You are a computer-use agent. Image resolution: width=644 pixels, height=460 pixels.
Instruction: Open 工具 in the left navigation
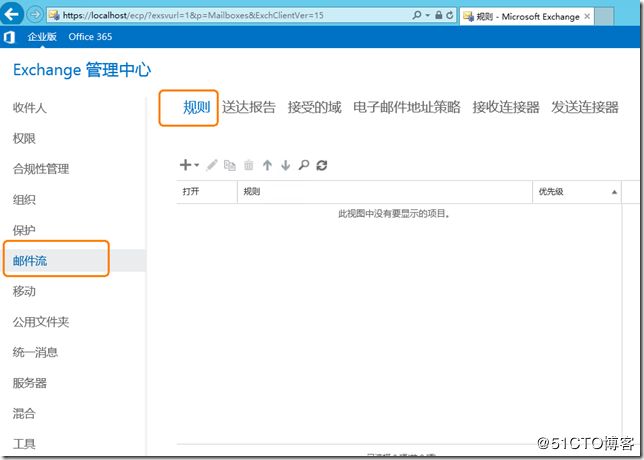[x=24, y=444]
